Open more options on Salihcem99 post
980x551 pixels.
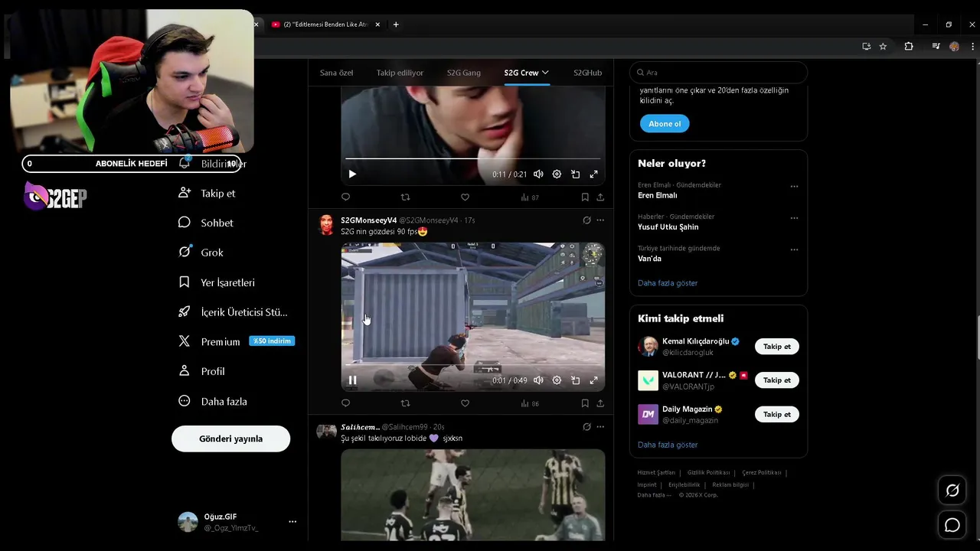(600, 427)
